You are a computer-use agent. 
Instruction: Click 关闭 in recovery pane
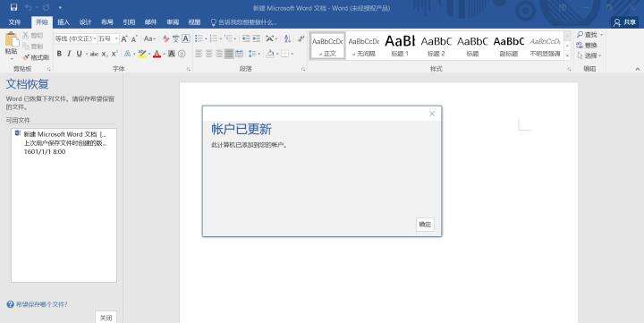tap(106, 318)
